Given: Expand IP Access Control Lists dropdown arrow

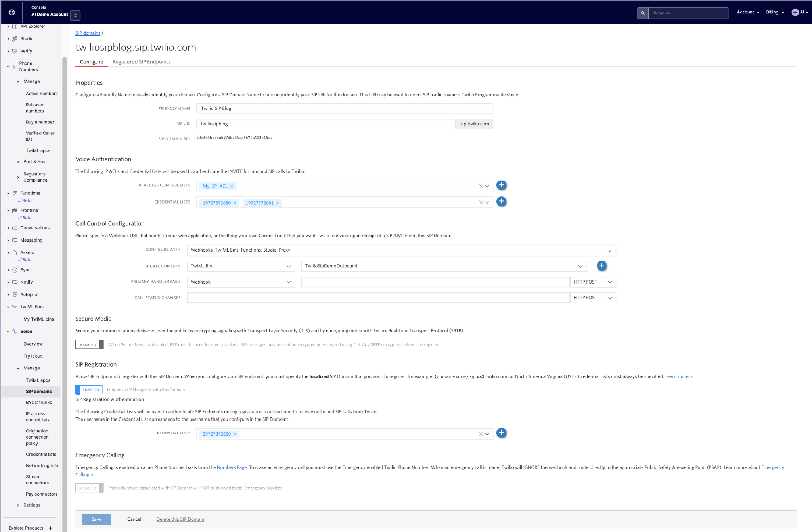Looking at the screenshot, I should click(487, 186).
